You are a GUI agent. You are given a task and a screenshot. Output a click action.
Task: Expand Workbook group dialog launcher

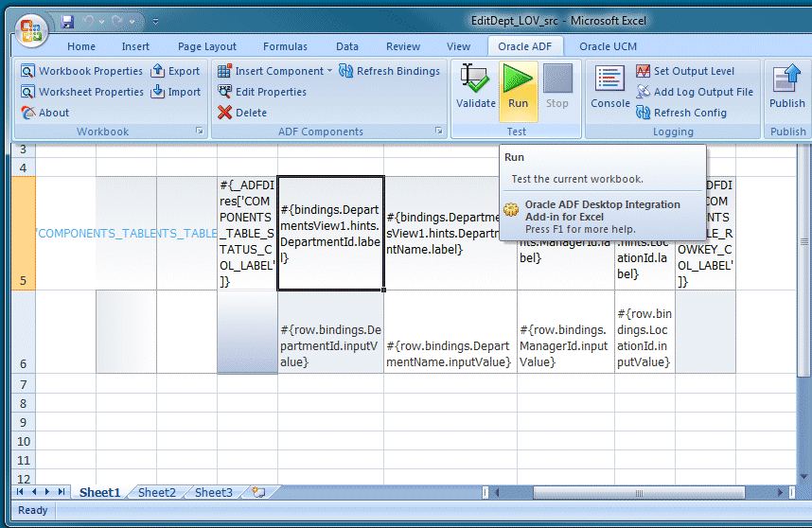[200, 131]
